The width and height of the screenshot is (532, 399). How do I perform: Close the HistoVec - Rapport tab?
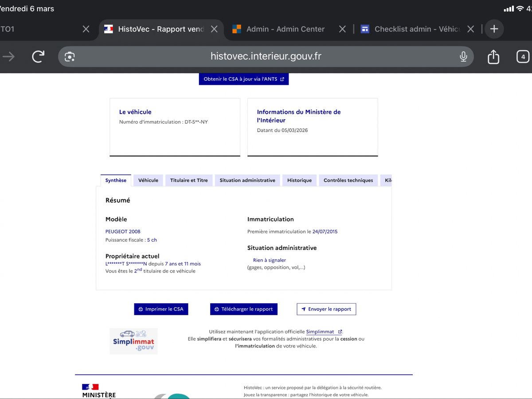[x=214, y=29]
